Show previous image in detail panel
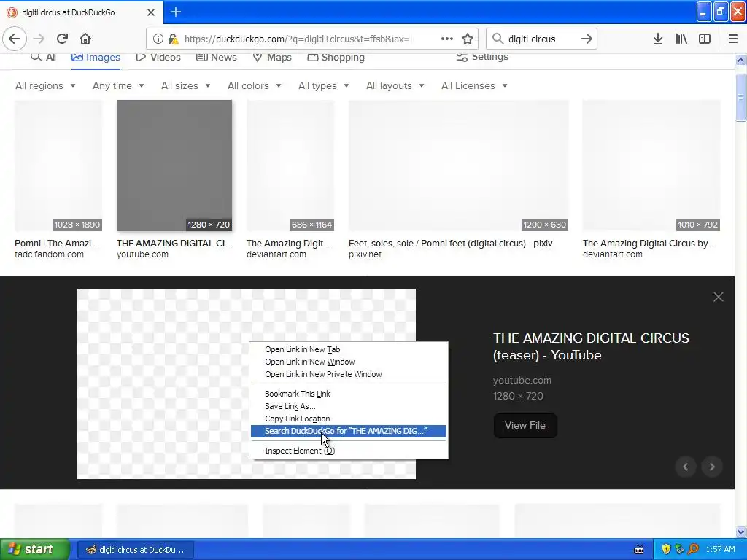Viewport: 747px width, 560px height. coord(686,467)
